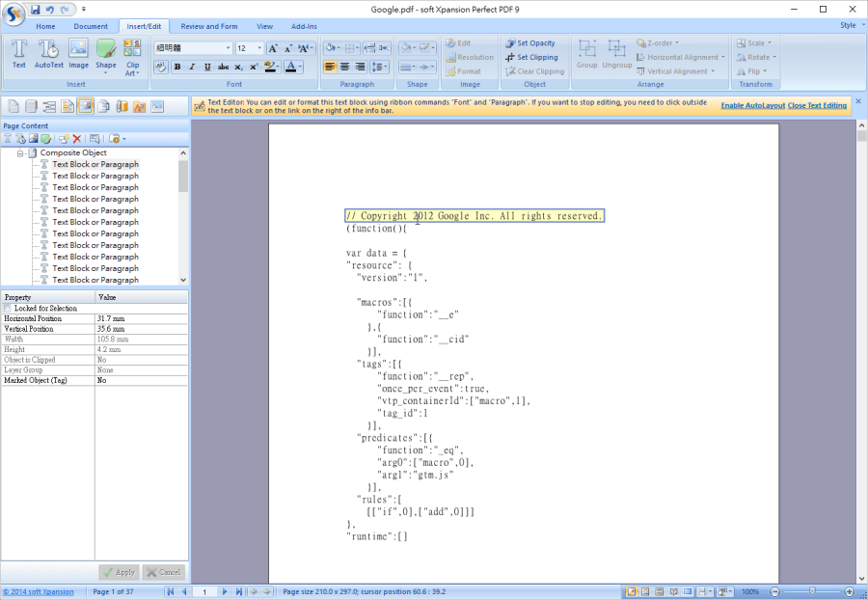The image size is (868, 600).
Task: Click the Horizontal Position value field
Action: [x=141, y=319]
